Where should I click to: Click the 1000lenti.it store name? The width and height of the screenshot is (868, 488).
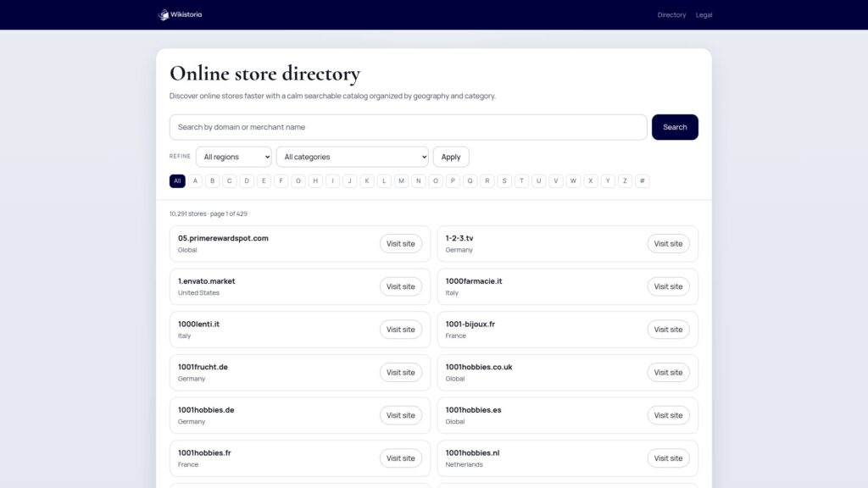[x=198, y=324]
